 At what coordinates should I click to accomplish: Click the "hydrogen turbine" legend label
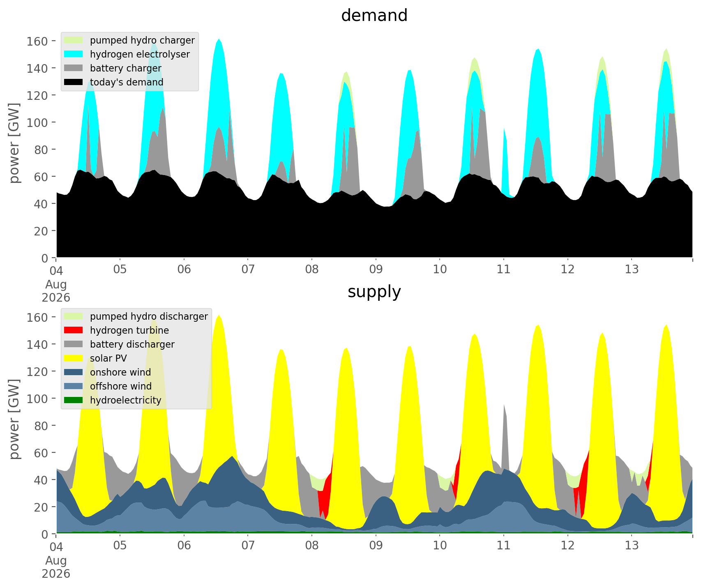(129, 330)
